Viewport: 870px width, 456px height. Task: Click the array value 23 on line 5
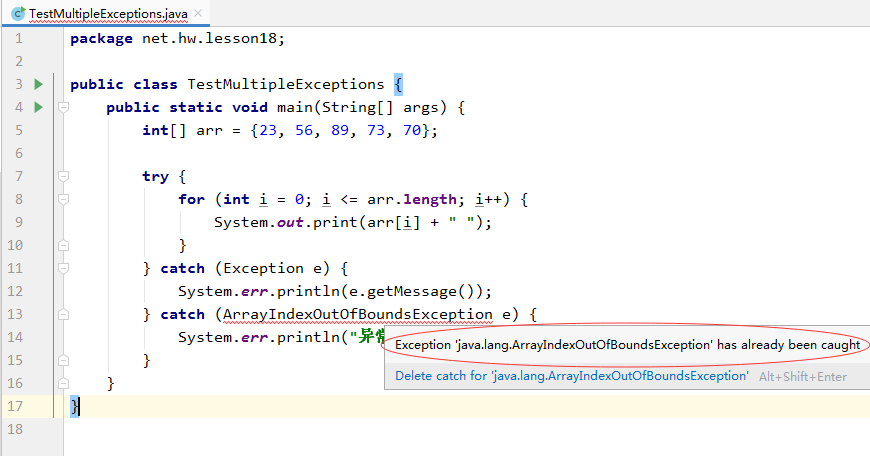click(268, 130)
